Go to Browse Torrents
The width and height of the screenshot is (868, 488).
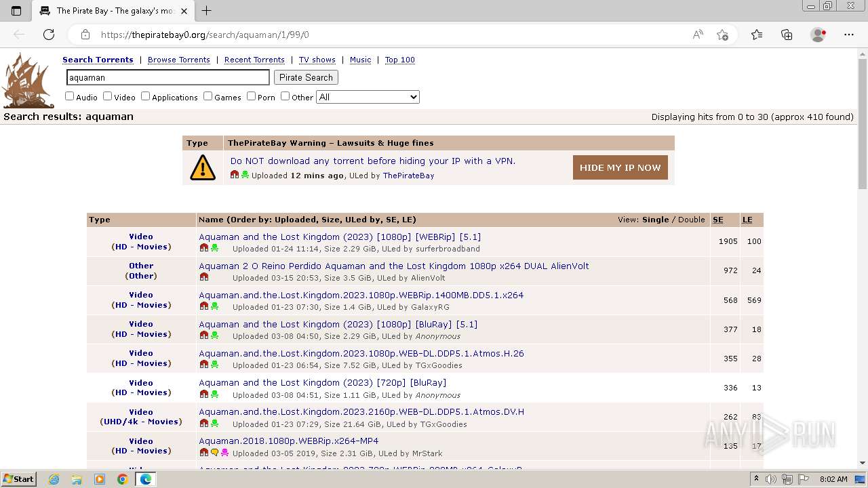179,60
